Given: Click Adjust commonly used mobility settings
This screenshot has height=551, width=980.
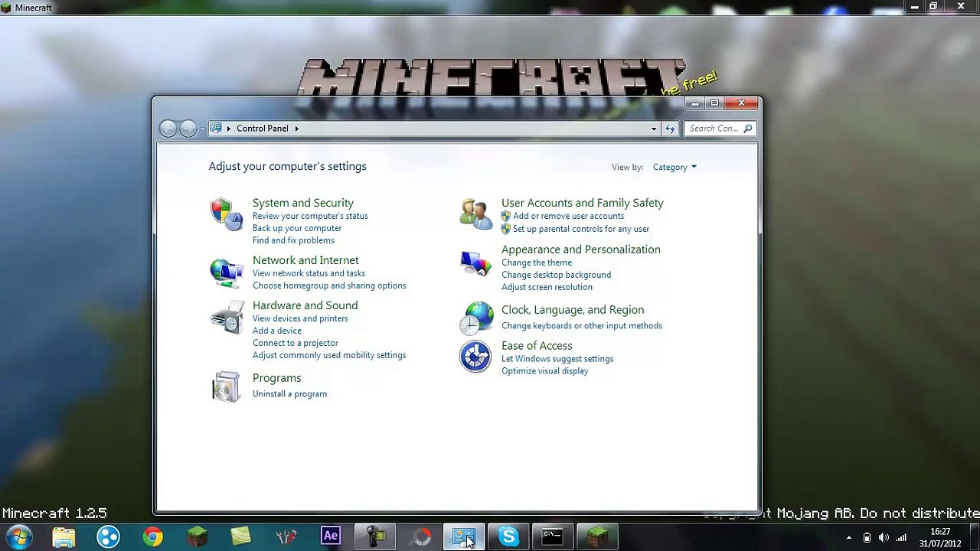Looking at the screenshot, I should 329,355.
